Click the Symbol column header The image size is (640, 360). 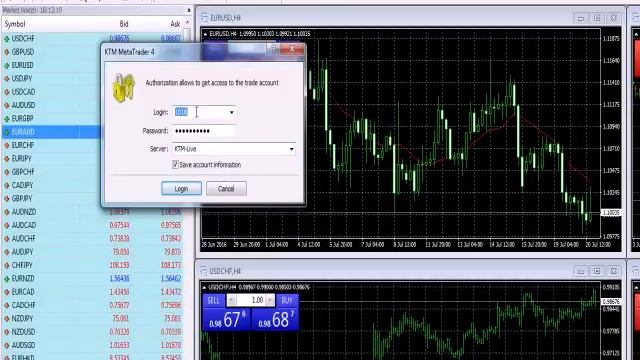click(15, 24)
